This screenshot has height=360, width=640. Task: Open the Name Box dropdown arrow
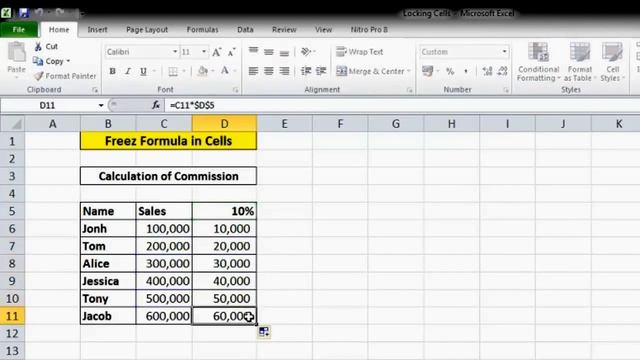click(x=101, y=105)
